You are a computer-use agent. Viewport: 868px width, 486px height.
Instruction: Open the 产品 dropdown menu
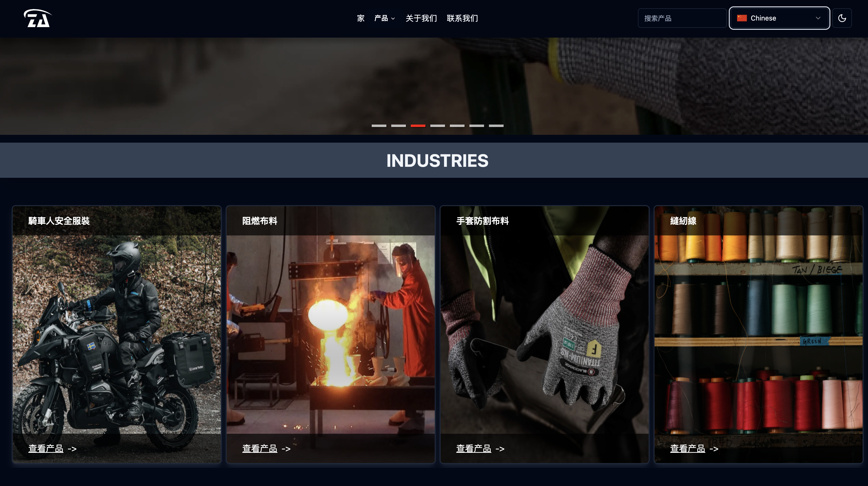point(384,18)
